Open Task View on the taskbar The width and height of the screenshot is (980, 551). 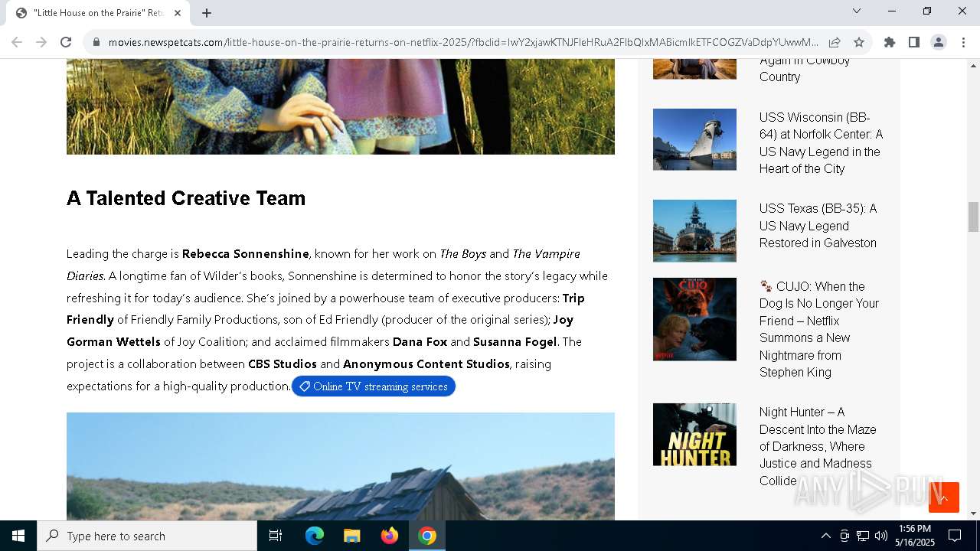click(276, 536)
